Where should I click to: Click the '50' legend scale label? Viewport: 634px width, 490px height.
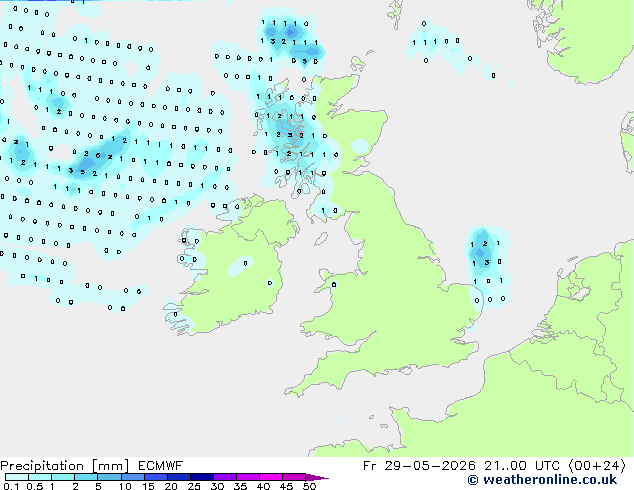309,486
